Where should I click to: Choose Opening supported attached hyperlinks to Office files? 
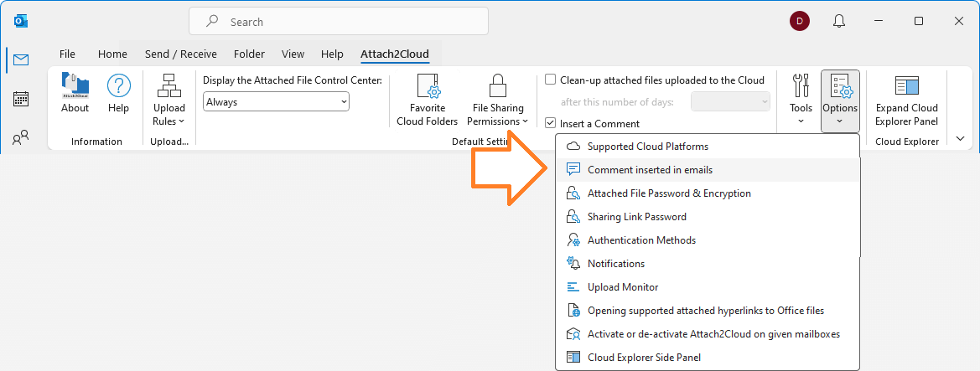point(708,311)
